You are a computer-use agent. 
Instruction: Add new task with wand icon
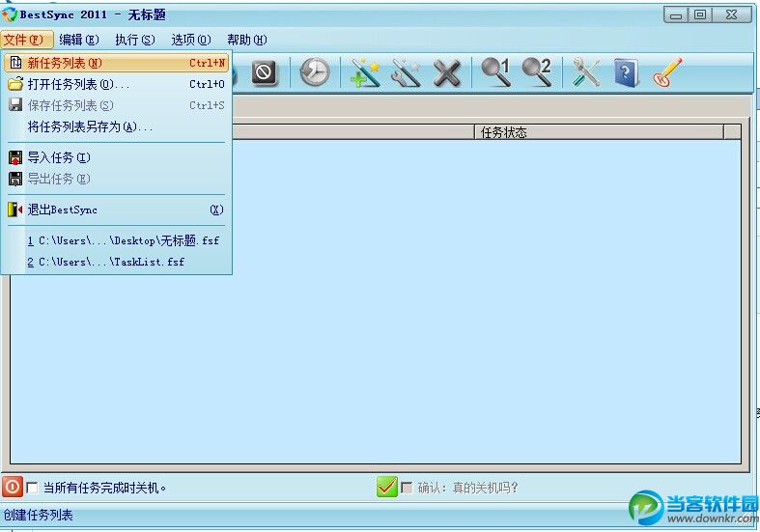point(366,73)
